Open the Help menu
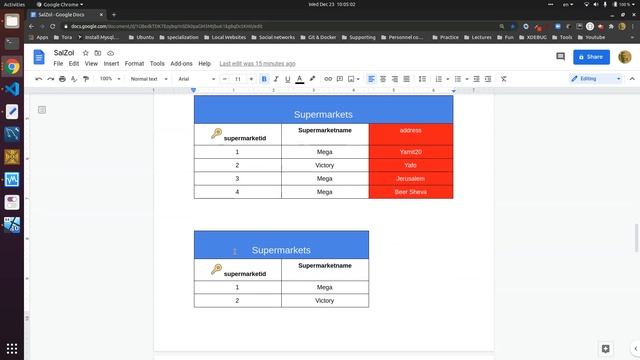 click(204, 64)
